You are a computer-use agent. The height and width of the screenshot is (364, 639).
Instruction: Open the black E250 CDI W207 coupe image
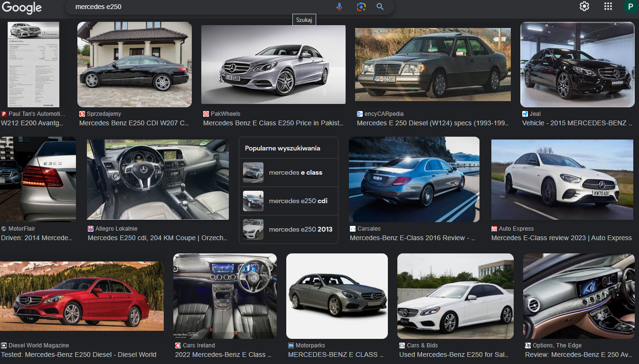click(134, 65)
